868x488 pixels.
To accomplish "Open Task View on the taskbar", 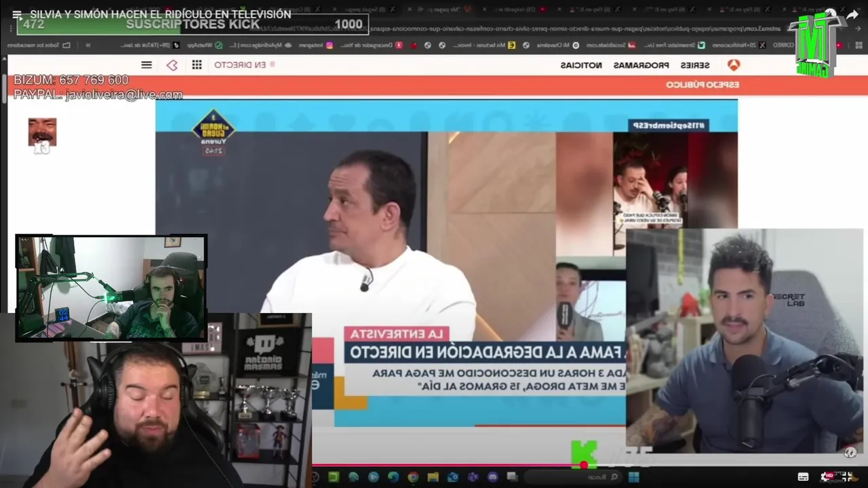I will (x=512, y=477).
